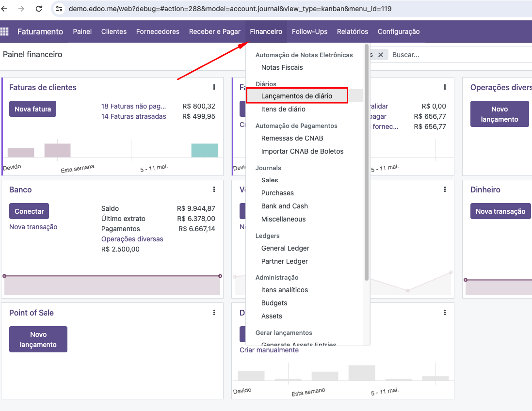Click the Conectar bank button
This screenshot has height=411, width=532.
[29, 211]
